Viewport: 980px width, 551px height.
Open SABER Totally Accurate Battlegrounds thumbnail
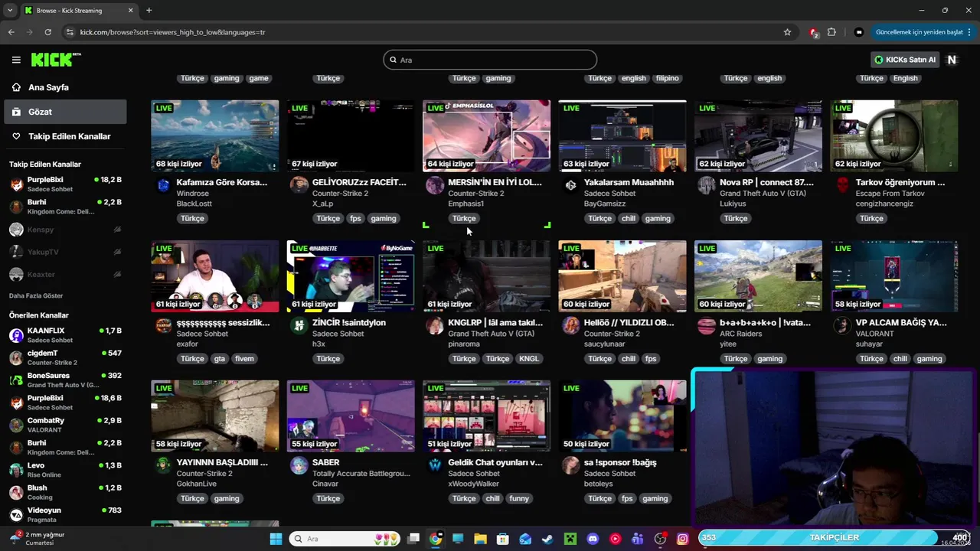pos(351,416)
